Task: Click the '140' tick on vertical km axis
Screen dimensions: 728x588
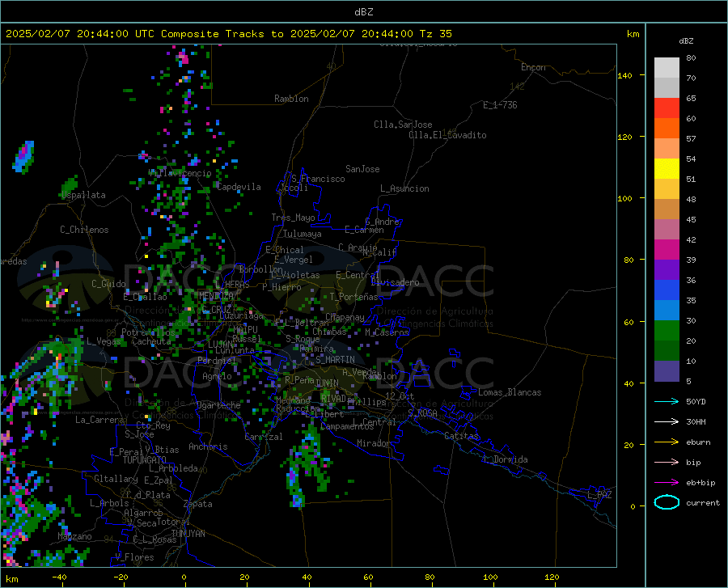Action: coord(625,75)
